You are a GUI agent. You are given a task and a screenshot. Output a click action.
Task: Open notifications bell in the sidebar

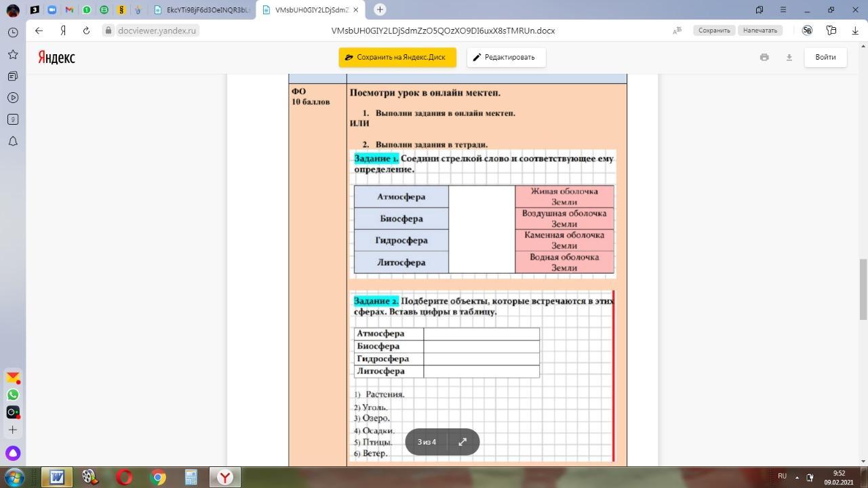coord(13,141)
